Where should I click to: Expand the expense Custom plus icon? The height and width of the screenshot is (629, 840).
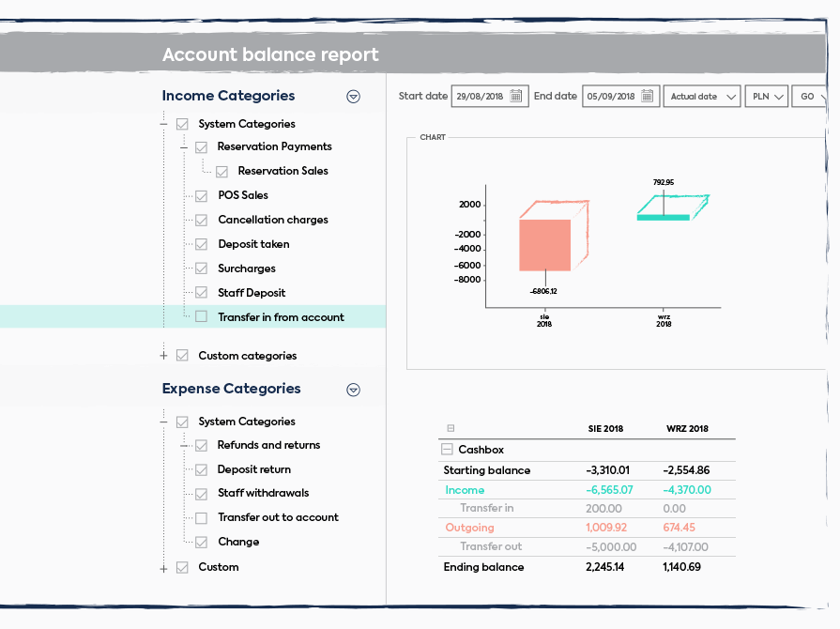(163, 567)
